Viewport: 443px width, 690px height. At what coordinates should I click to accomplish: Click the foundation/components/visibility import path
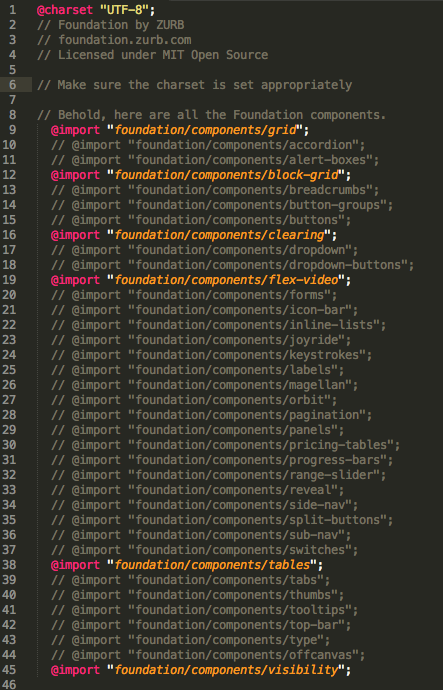pyautogui.click(x=227, y=670)
